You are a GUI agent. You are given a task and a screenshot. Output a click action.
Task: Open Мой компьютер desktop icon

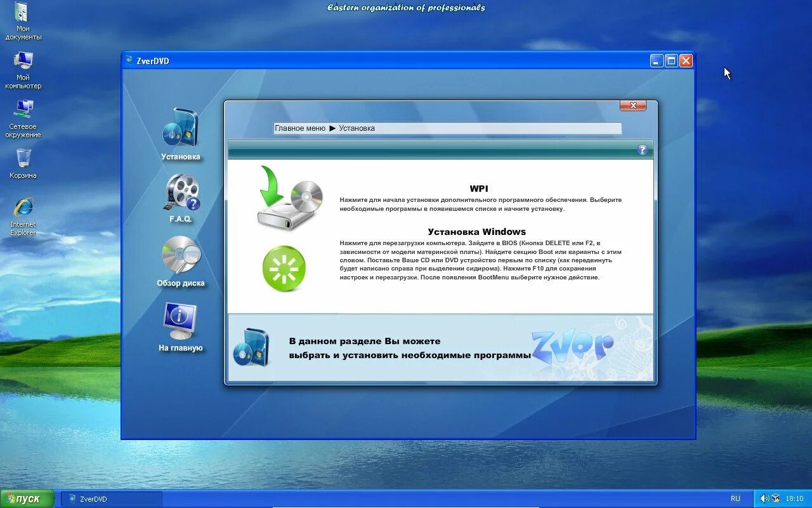pos(23,62)
